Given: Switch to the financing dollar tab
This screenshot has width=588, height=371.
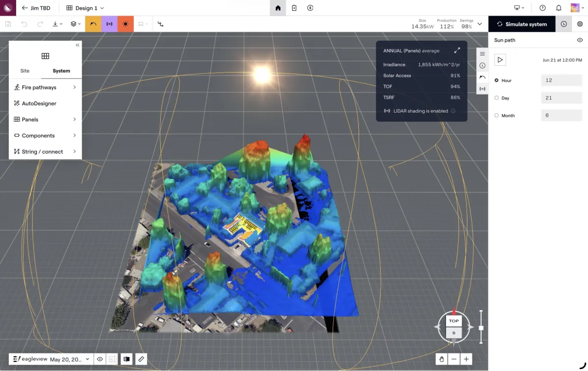Looking at the screenshot, I should click(x=310, y=8).
